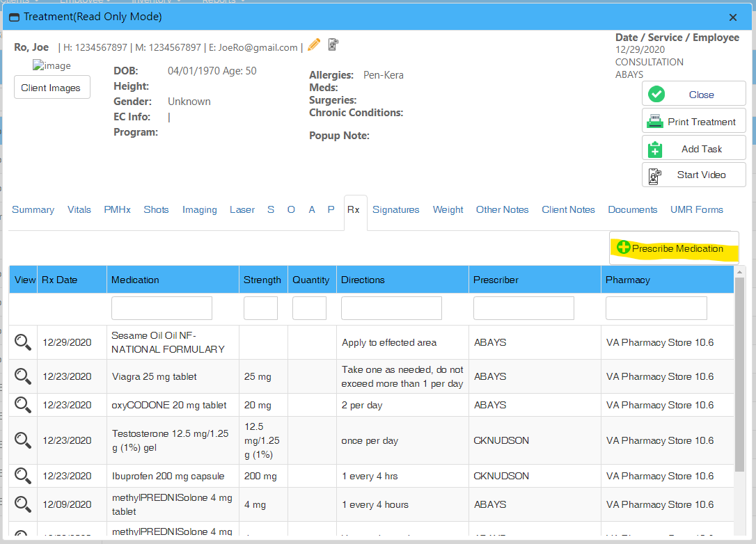View the Sesame Oil prescription with the magnifier icon
756x544 pixels.
[x=23, y=342]
